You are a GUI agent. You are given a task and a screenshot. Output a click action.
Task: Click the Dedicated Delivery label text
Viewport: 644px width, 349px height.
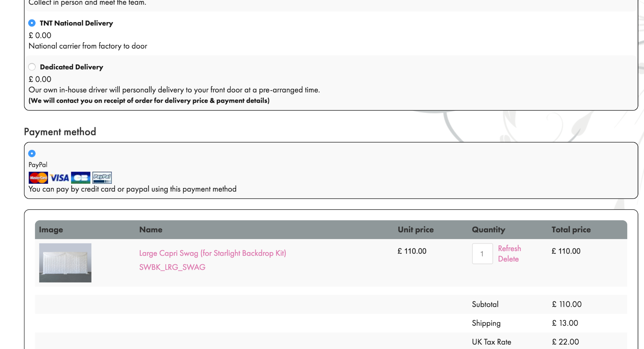[71, 67]
